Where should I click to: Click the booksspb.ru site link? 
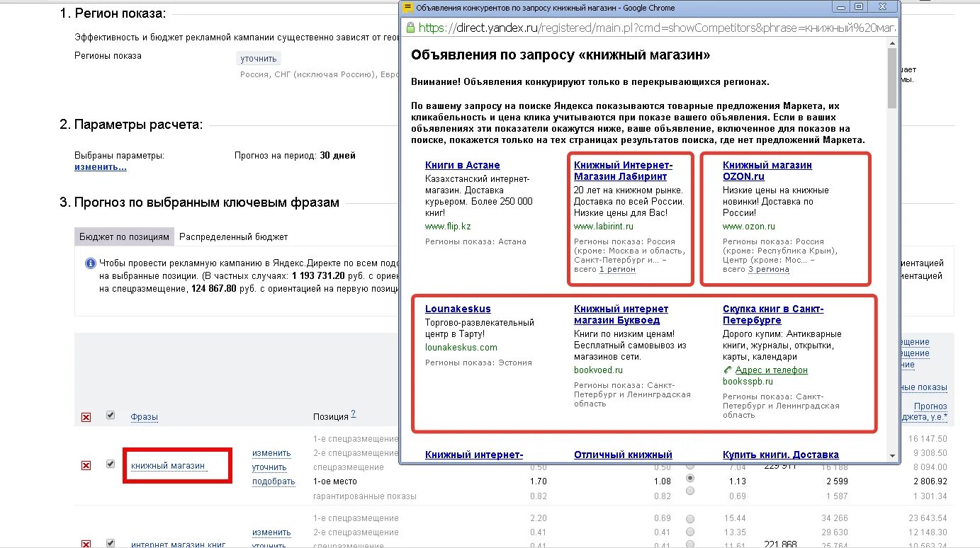[x=748, y=382]
